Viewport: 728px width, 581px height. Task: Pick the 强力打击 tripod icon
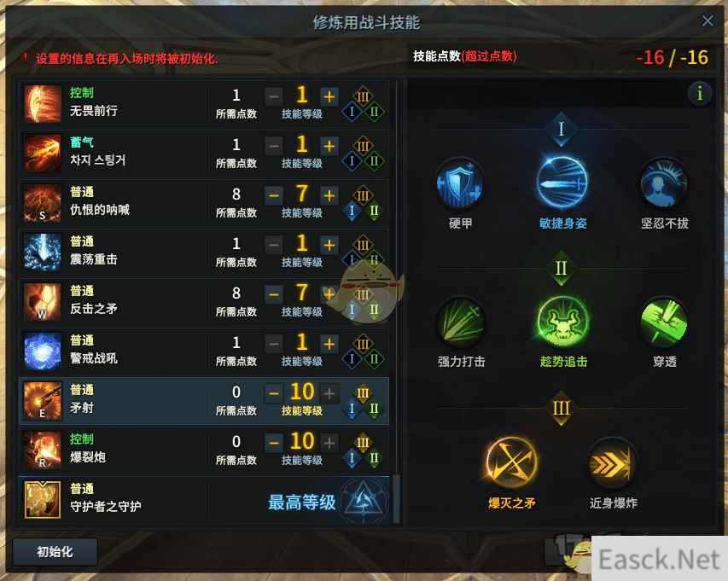(460, 322)
